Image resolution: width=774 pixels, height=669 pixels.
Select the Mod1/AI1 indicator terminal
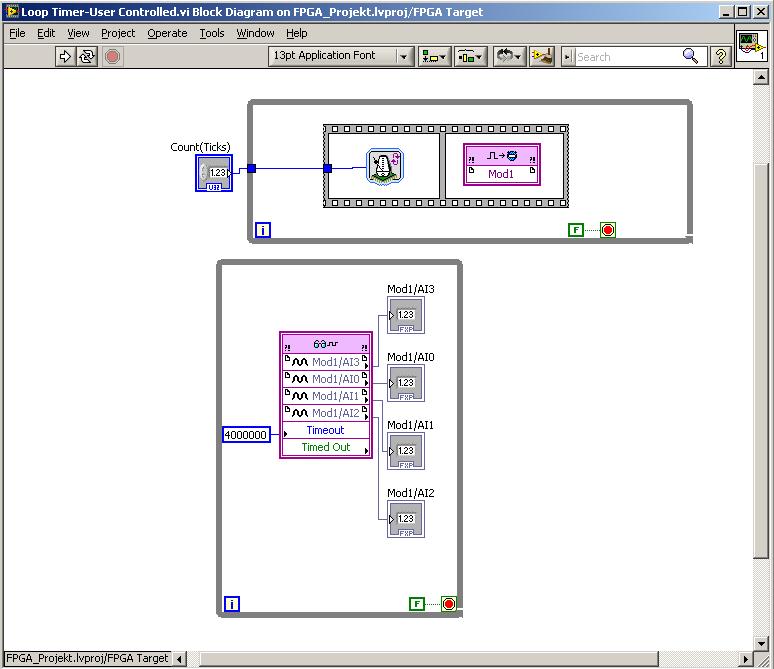[406, 451]
